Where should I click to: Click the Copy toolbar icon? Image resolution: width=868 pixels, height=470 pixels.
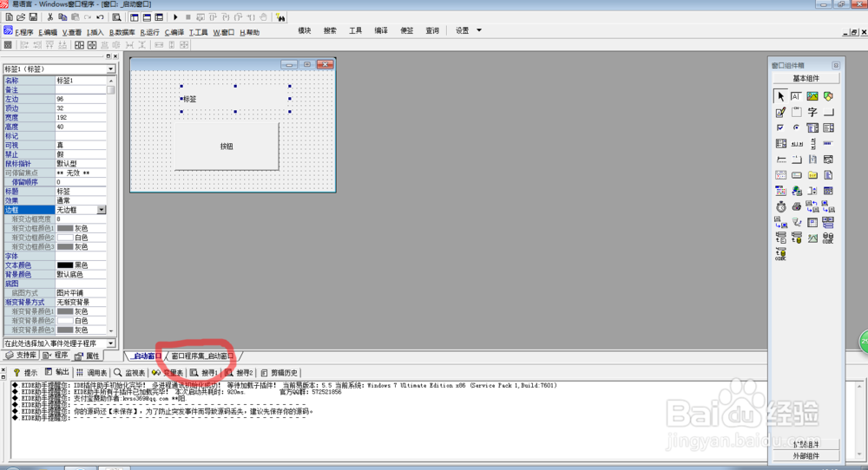(62, 17)
